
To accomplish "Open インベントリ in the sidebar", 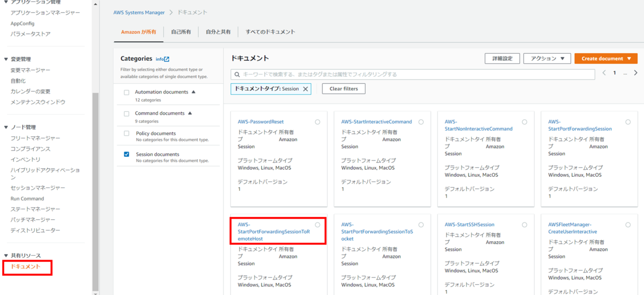I will [26, 160].
